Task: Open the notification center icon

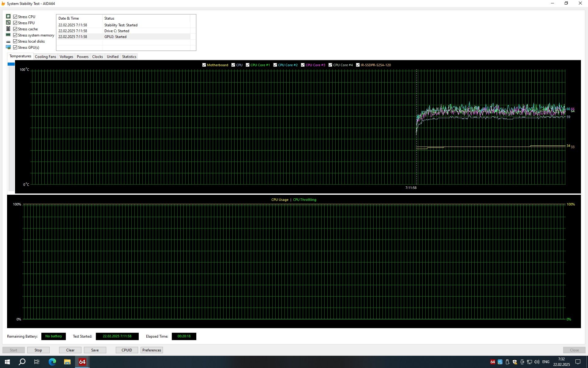Action: tap(578, 362)
